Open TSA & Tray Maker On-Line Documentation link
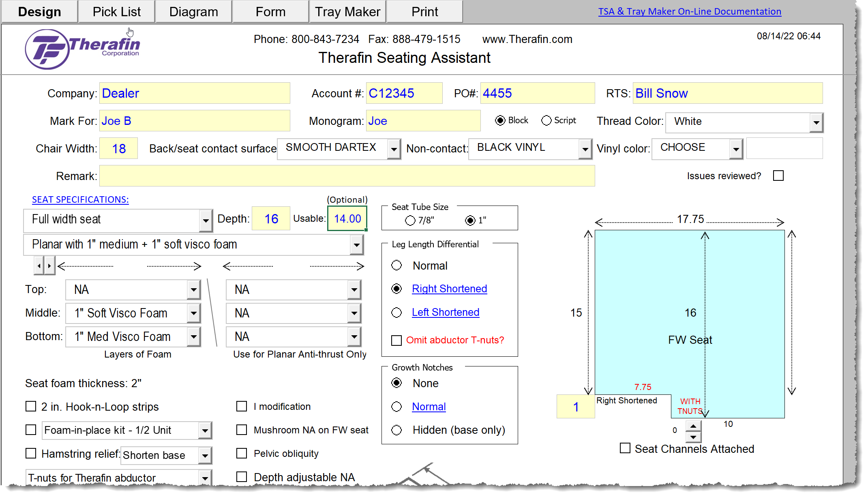 [689, 11]
